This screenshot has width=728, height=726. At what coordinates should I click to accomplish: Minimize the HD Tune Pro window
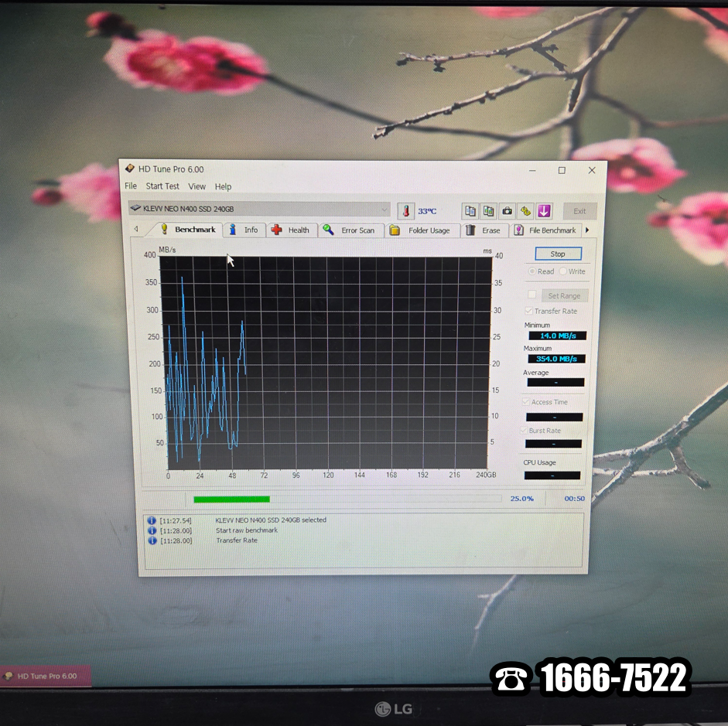click(x=532, y=170)
